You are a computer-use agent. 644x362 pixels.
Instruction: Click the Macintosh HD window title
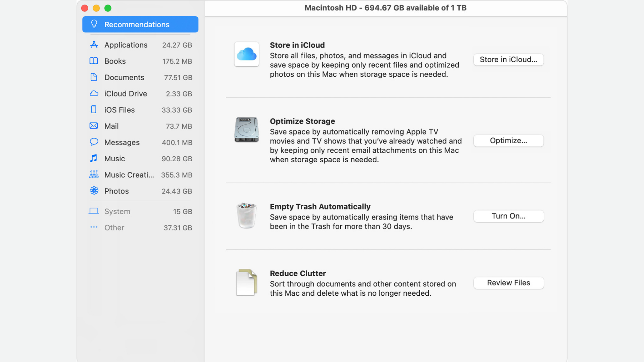(385, 8)
